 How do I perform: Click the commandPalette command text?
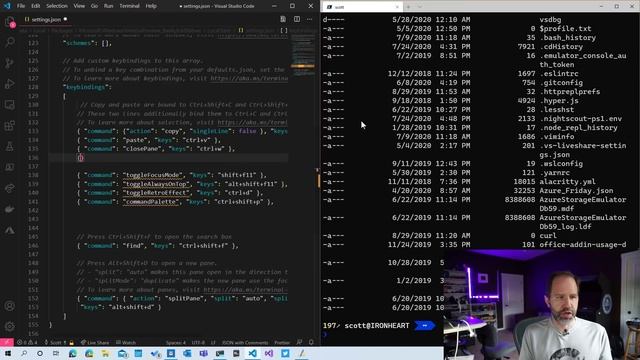pyautogui.click(x=151, y=202)
